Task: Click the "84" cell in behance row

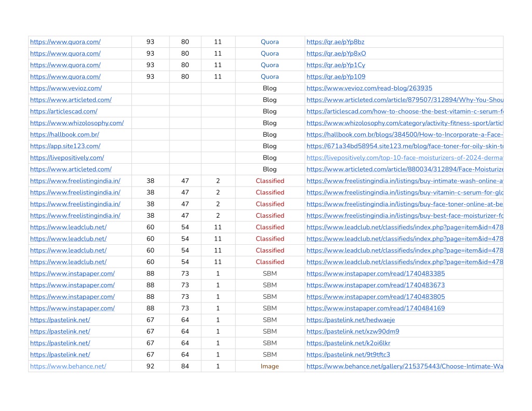Action: 185,366
